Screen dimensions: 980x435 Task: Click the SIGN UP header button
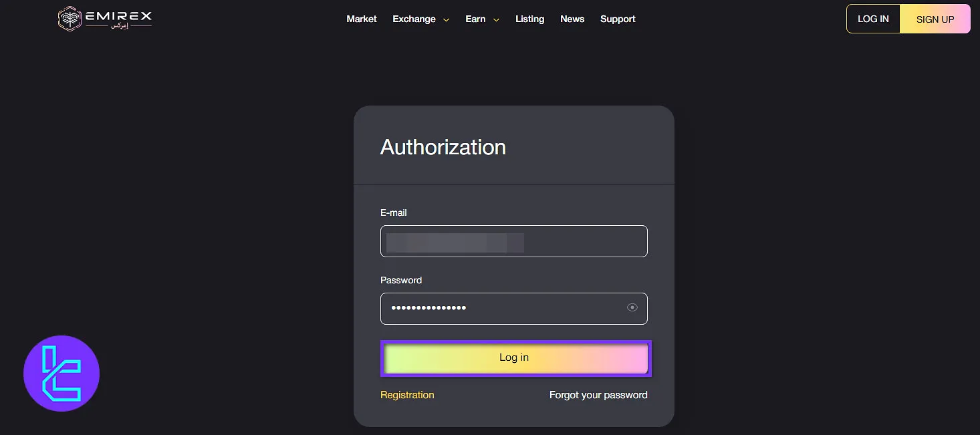(935, 18)
